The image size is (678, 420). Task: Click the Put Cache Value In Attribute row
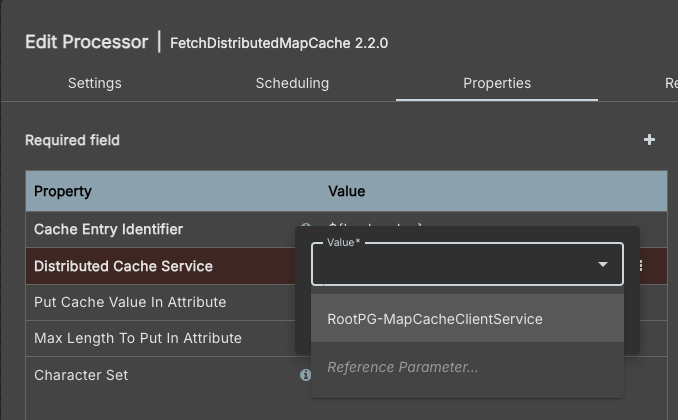[130, 302]
